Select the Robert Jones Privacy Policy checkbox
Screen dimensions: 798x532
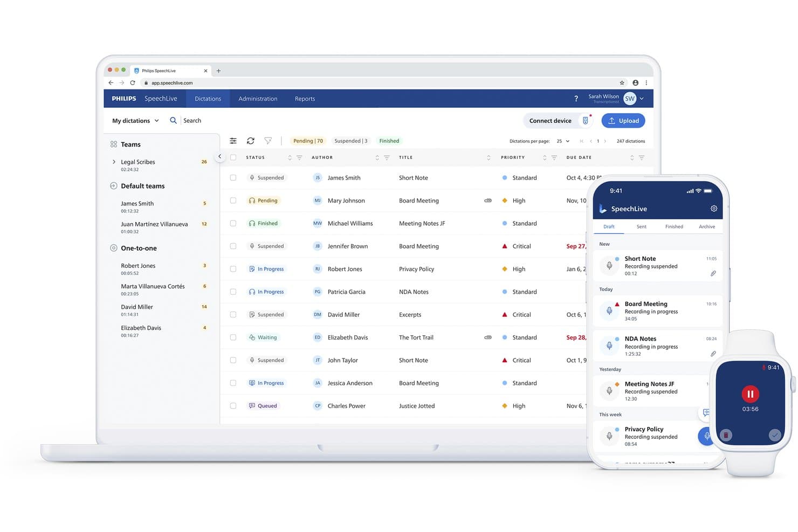click(x=233, y=269)
